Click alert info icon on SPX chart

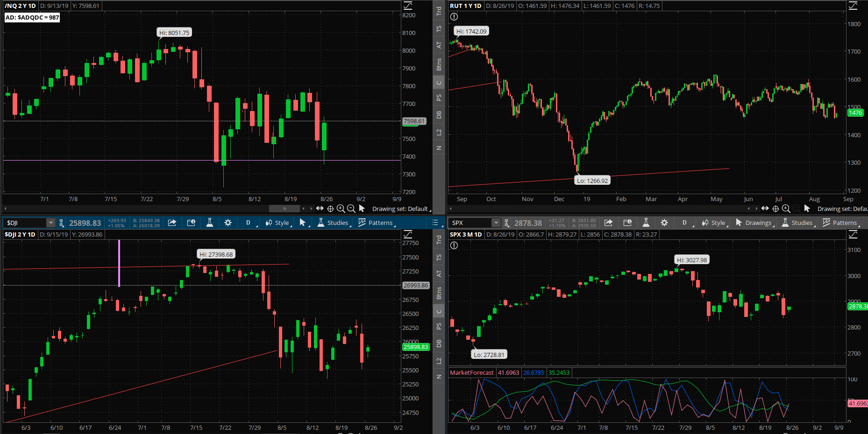454,245
